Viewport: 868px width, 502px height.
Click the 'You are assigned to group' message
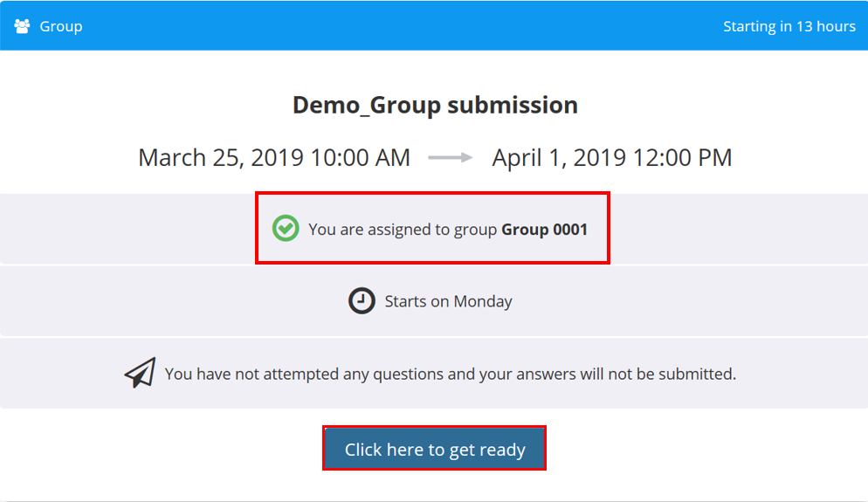[x=403, y=229]
